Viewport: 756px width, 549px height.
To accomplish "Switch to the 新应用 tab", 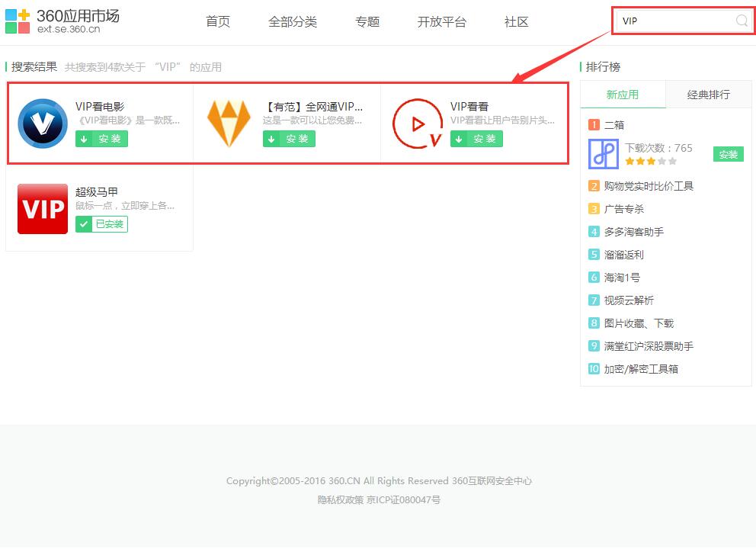I will click(623, 94).
